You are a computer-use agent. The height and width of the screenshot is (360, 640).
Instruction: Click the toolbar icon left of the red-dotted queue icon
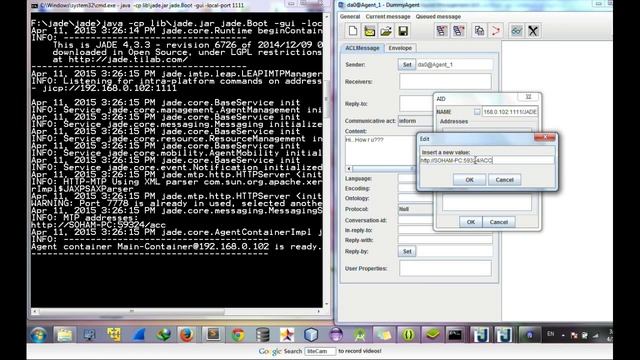[441, 31]
